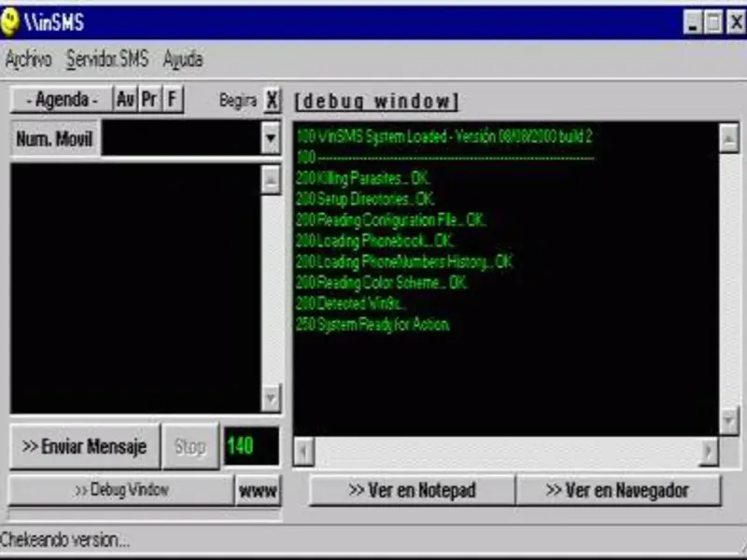Close the WinSMS window
747x560 pixels.
[736, 22]
